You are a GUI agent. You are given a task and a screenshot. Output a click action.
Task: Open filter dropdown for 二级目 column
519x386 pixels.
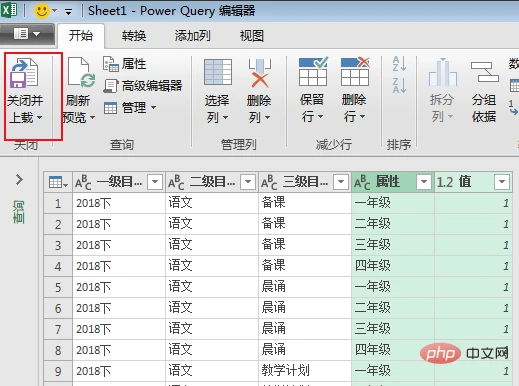pos(248,182)
